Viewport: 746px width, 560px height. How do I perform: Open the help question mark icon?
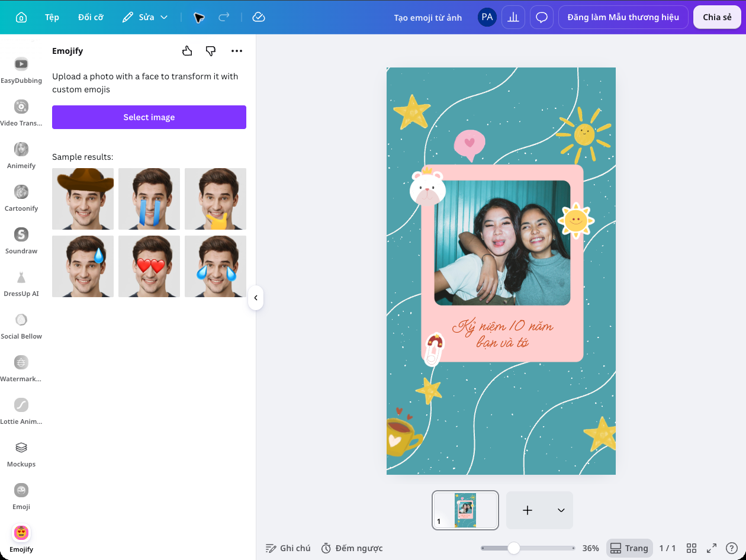(732, 548)
